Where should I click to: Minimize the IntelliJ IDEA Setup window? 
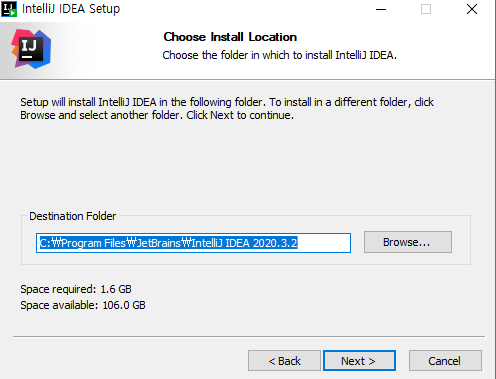[381, 9]
